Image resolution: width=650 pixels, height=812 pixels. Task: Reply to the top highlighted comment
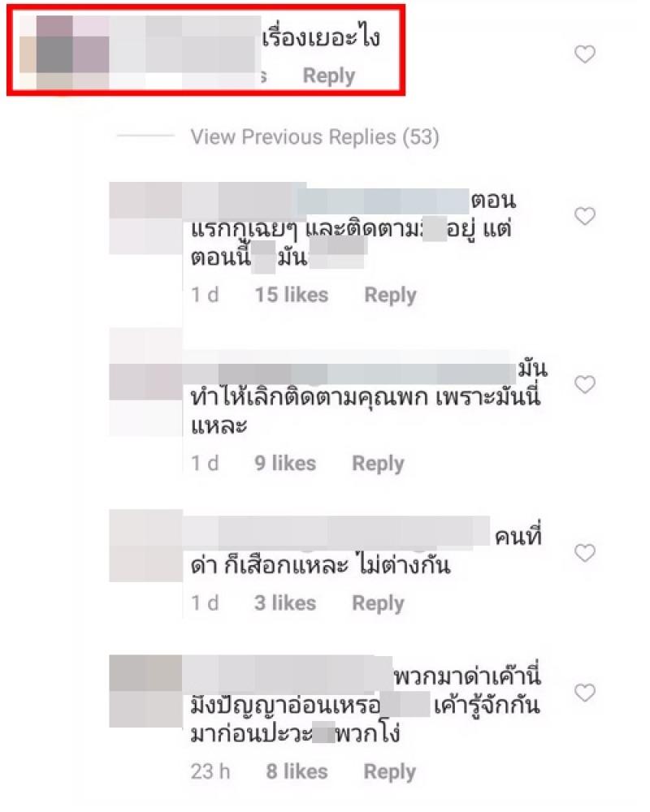point(328,76)
